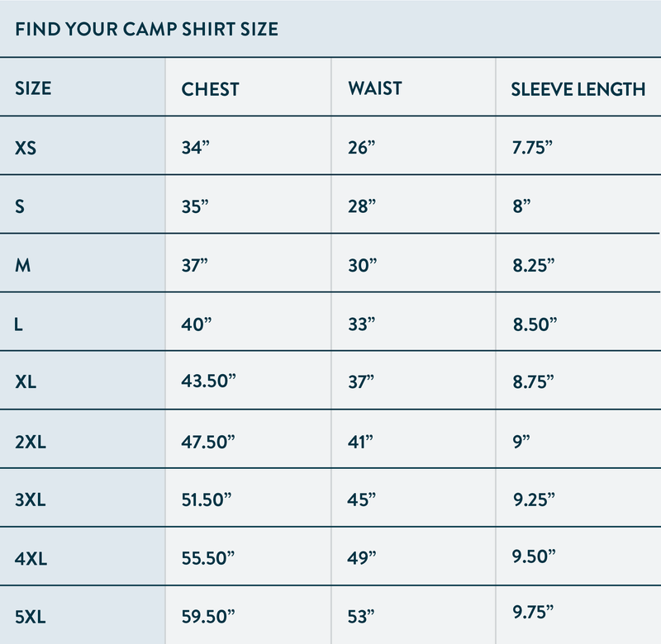Click the WAIST column header
Screen dimensions: 661x644
tap(374, 88)
